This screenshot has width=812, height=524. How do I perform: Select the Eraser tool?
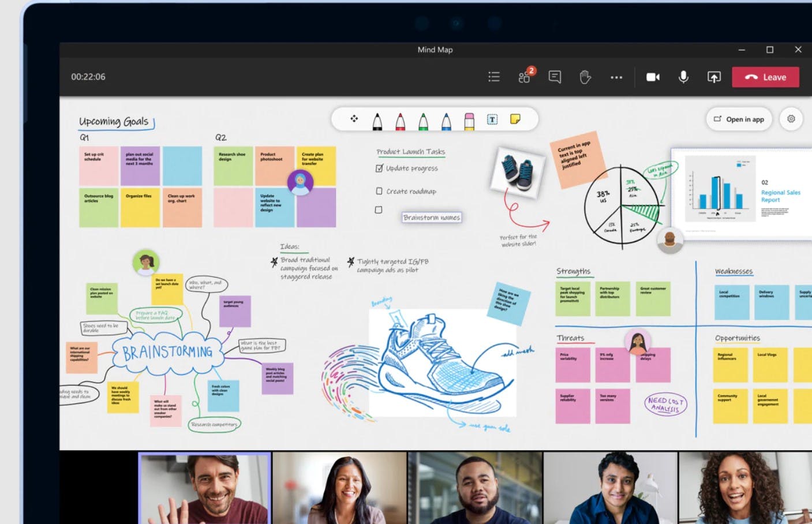tap(469, 119)
